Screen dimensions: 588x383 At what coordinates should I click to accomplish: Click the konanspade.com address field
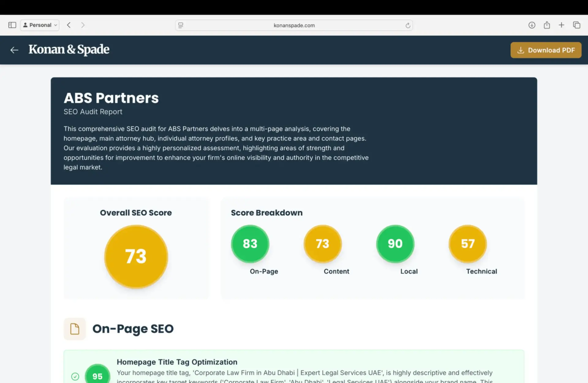pos(294,25)
